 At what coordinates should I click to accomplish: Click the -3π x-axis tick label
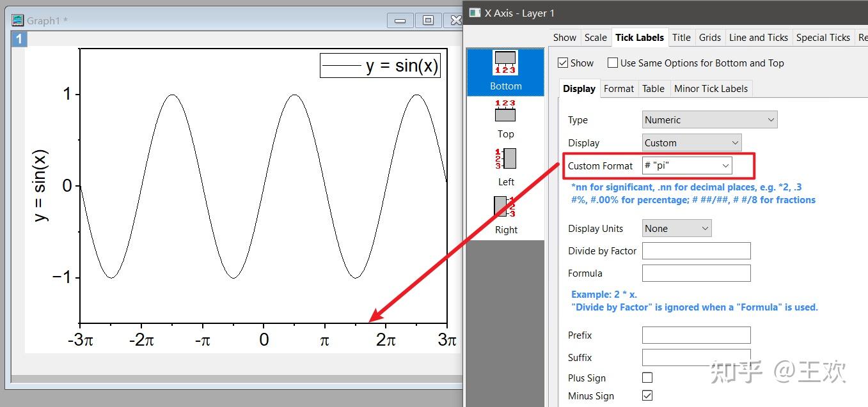[80, 340]
